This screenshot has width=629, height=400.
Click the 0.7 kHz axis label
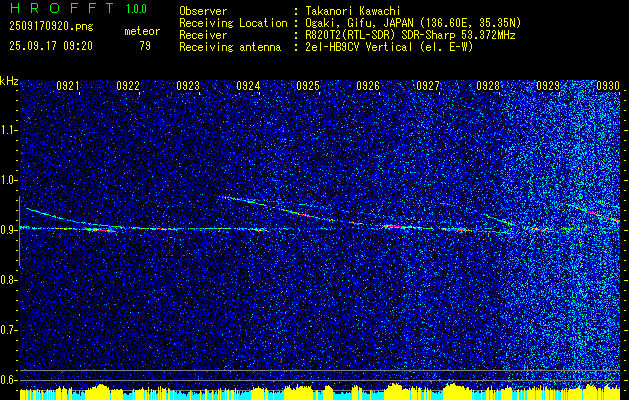tap(7, 330)
